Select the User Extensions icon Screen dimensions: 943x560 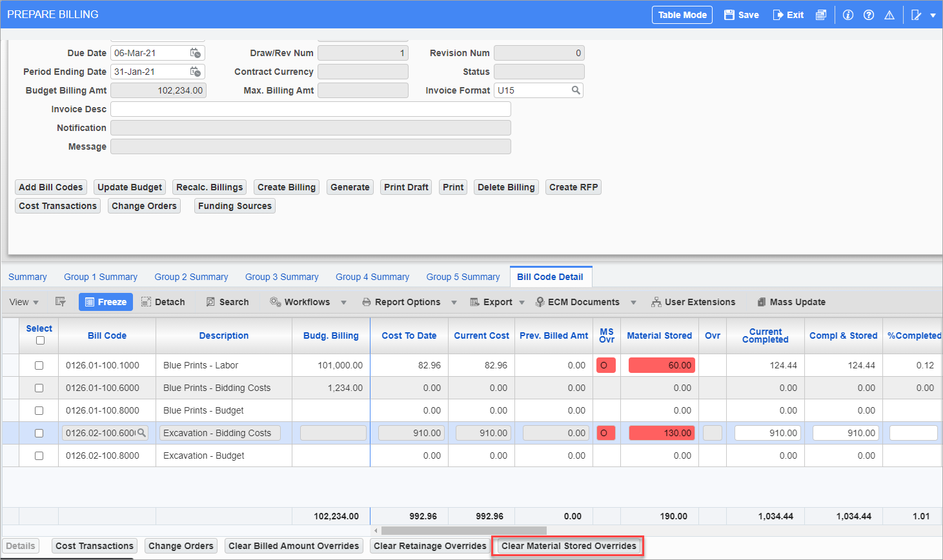(656, 301)
